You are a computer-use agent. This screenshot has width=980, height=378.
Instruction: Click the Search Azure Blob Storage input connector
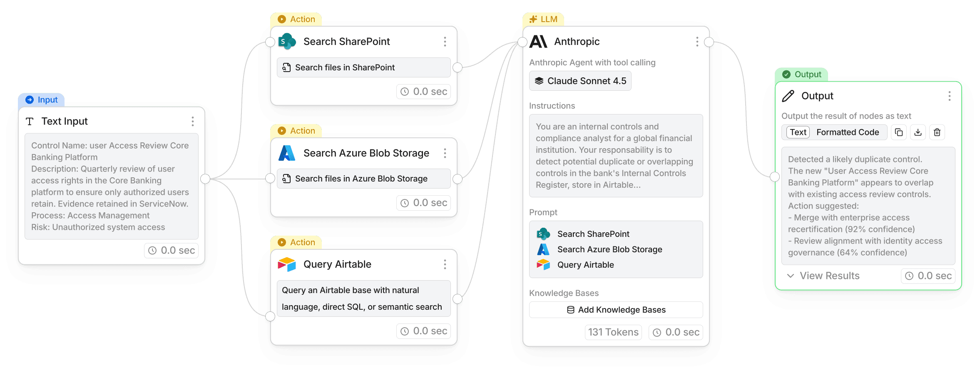click(x=270, y=179)
